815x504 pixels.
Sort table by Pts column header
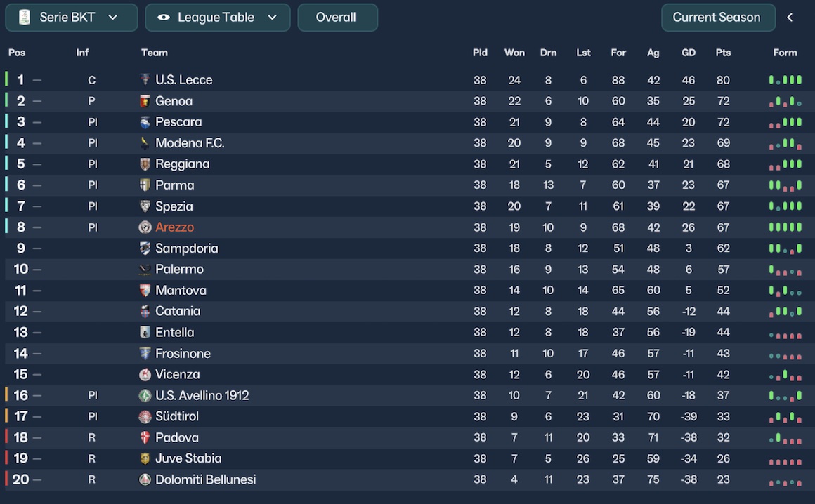pyautogui.click(x=723, y=53)
